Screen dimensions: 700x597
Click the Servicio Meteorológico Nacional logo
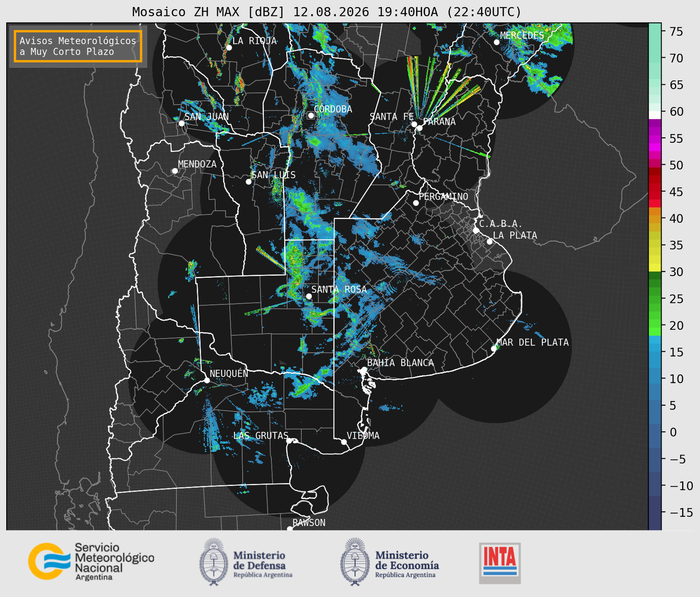coord(91,561)
